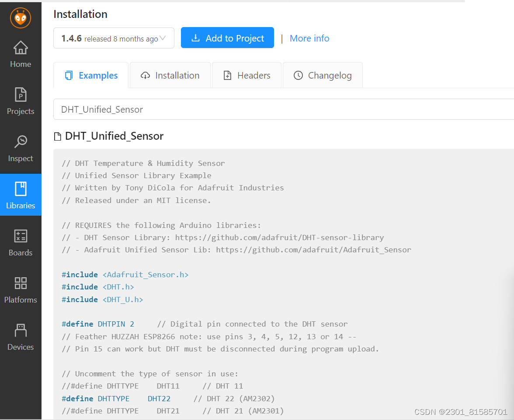This screenshot has width=514, height=420.
Task: Click the DHT_Unified_Sensor file heading
Action: 114,136
